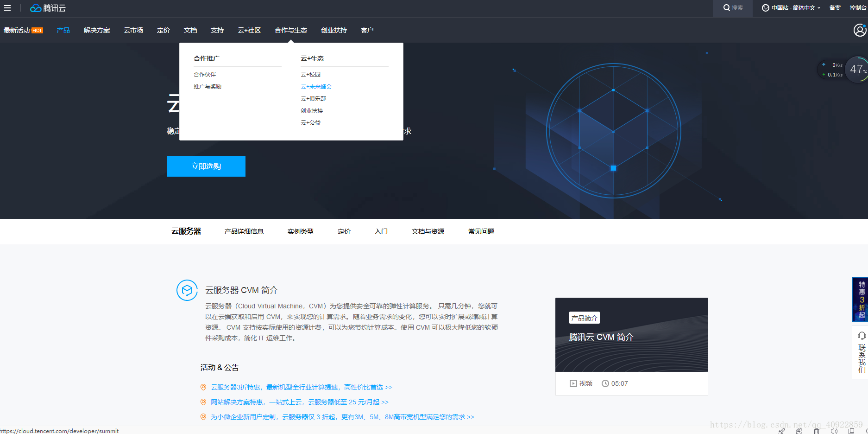
Task: Click the CVM cube intro icon
Action: pos(187,290)
